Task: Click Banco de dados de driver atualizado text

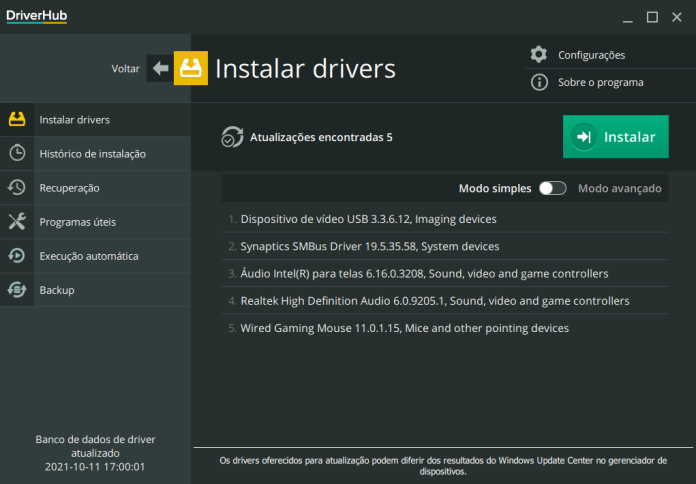Action: 95,446
